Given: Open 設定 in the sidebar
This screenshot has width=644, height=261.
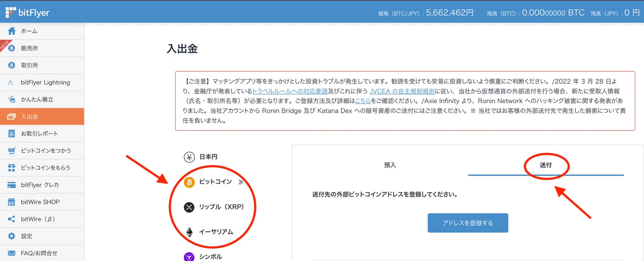Looking at the screenshot, I should (x=42, y=236).
